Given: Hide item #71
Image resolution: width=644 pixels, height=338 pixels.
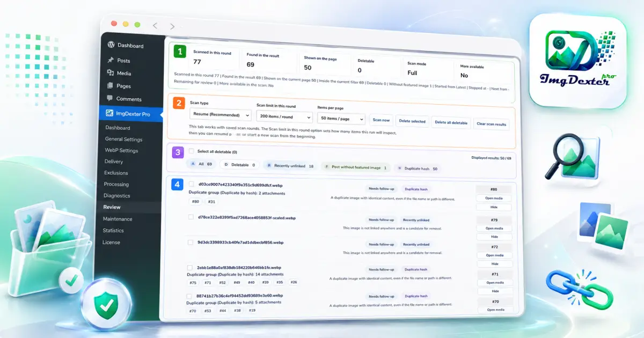Looking at the screenshot, I should point(495,291).
